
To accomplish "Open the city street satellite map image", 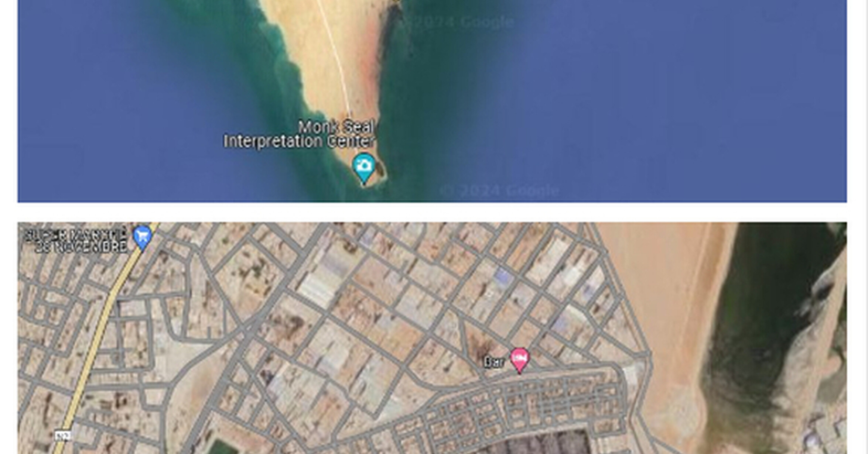I will 432,338.
